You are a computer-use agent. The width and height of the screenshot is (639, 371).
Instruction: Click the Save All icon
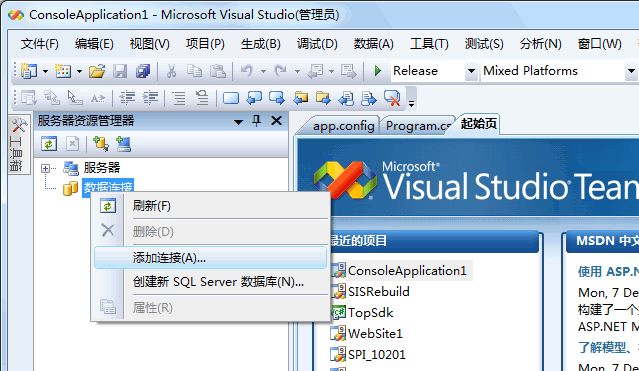point(143,71)
